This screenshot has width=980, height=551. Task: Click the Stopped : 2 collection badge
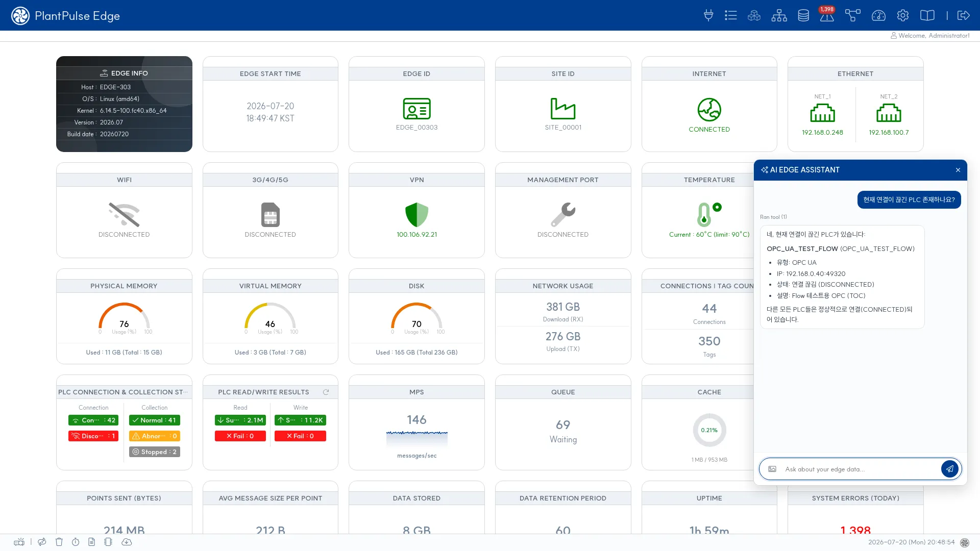[154, 452]
